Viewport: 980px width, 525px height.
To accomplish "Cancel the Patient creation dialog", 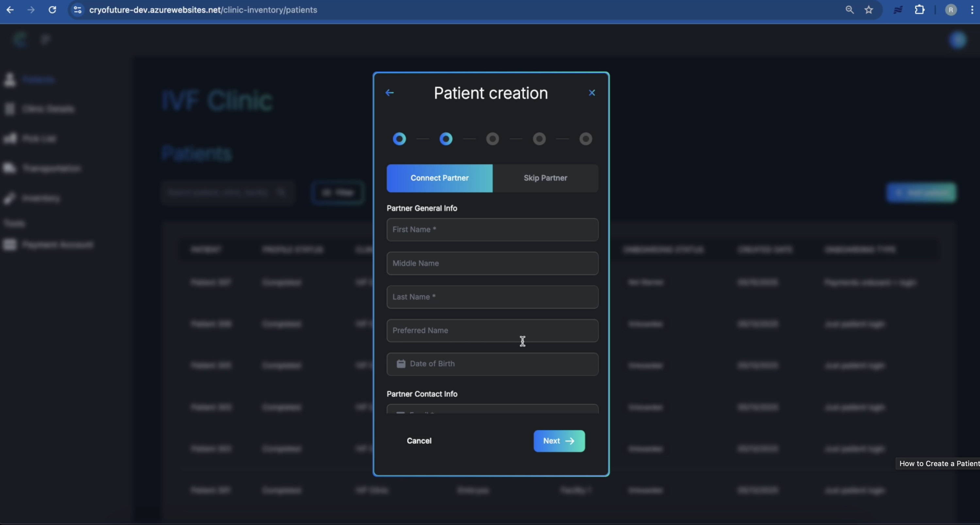I will pyautogui.click(x=419, y=441).
